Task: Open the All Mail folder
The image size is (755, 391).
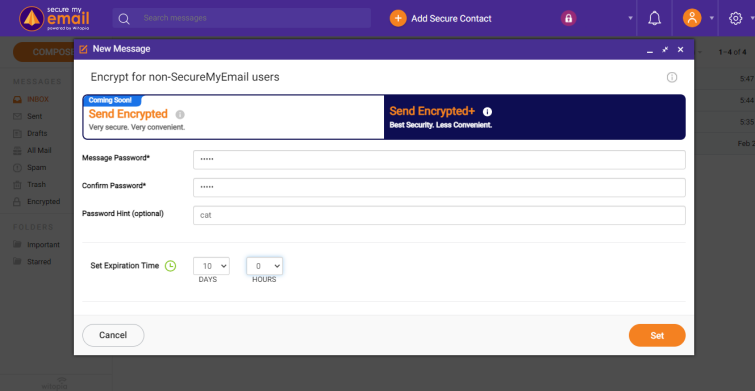Action: pos(39,151)
